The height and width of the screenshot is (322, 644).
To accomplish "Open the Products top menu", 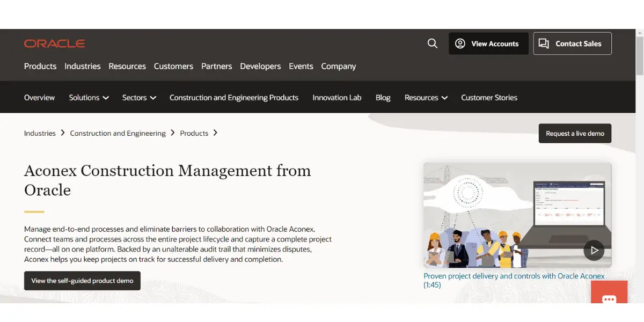I will [40, 66].
